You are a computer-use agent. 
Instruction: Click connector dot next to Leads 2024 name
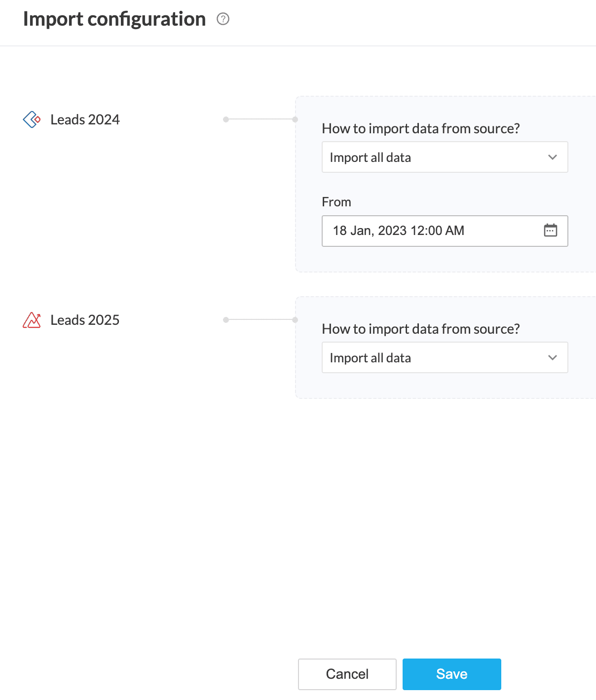[226, 119]
